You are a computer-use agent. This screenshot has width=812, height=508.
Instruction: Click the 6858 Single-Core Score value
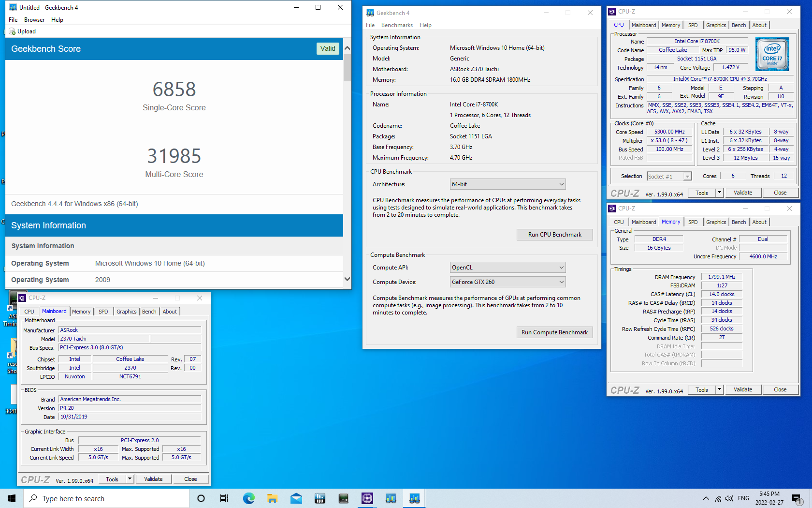[x=174, y=89]
